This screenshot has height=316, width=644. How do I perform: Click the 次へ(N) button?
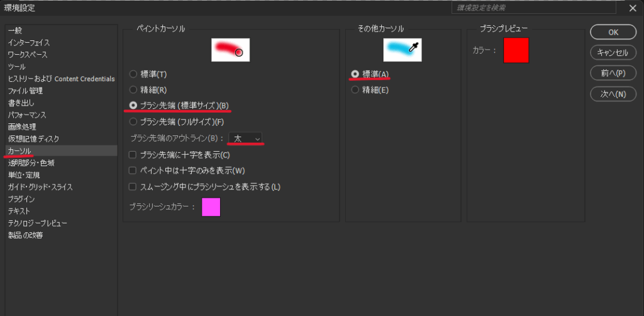coord(613,94)
